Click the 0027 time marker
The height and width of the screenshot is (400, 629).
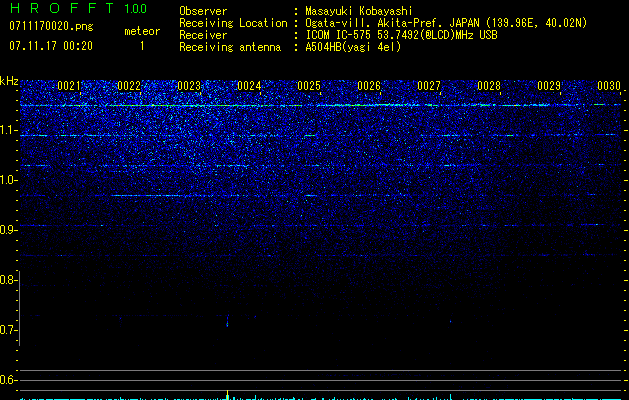pyautogui.click(x=428, y=86)
